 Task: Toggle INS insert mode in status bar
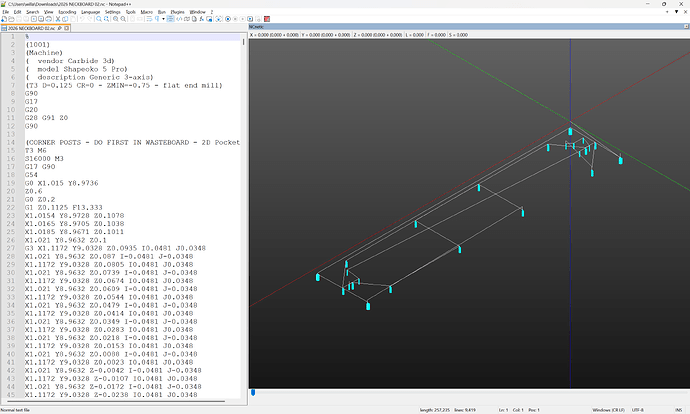tap(678, 409)
